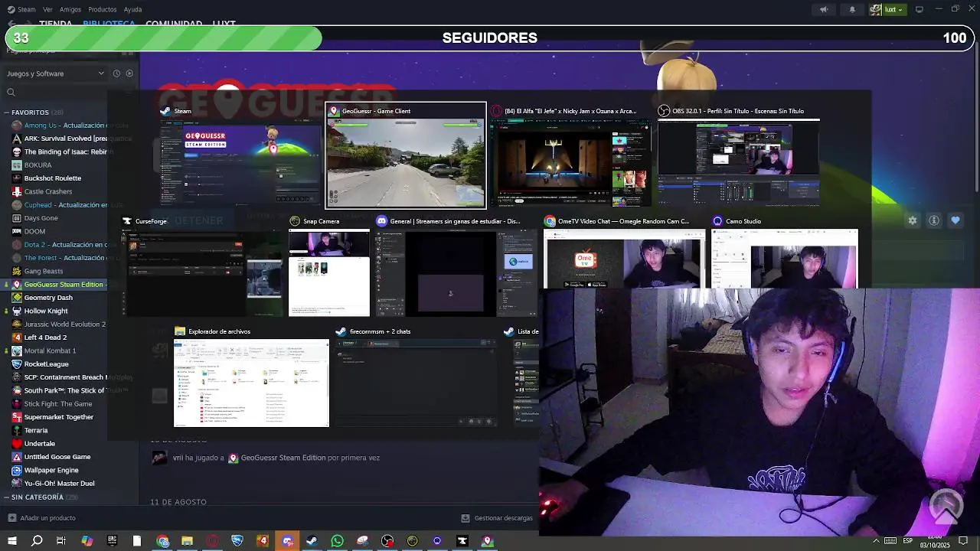The image size is (980, 551).
Task: Switch to Big Picture mode icon
Action: [920, 9]
